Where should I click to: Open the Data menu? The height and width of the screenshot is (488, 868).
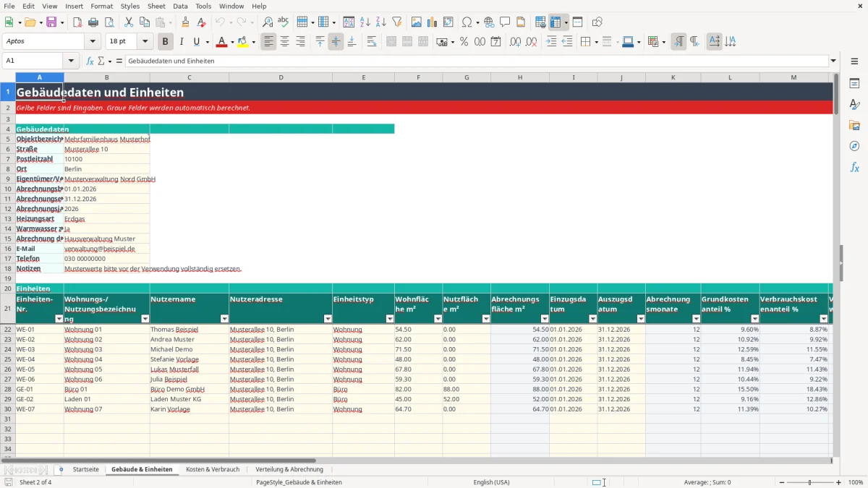point(180,6)
